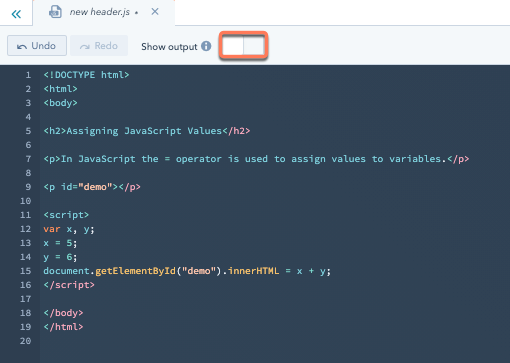This screenshot has height=363, width=510.
Task: Click the closing </body> tag
Action: [63, 313]
